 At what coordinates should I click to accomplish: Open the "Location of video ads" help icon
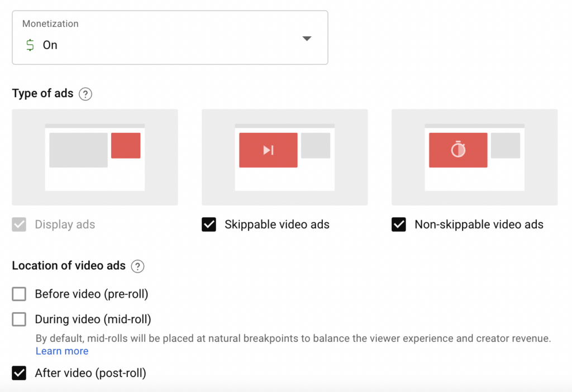[x=137, y=266]
